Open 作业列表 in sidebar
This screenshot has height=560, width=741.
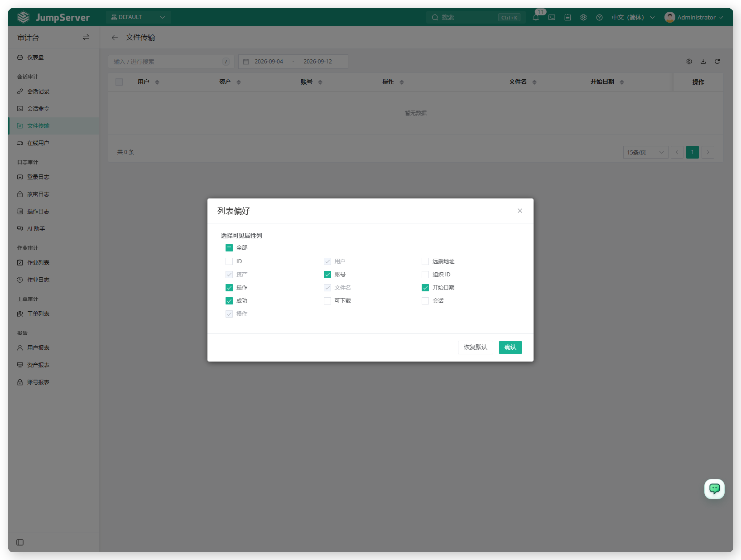(x=53, y=263)
